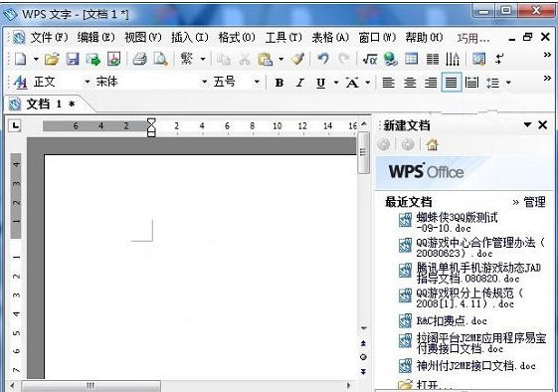This screenshot has width=558, height=392.
Task: Open the 视图(V) menu
Action: (142, 37)
